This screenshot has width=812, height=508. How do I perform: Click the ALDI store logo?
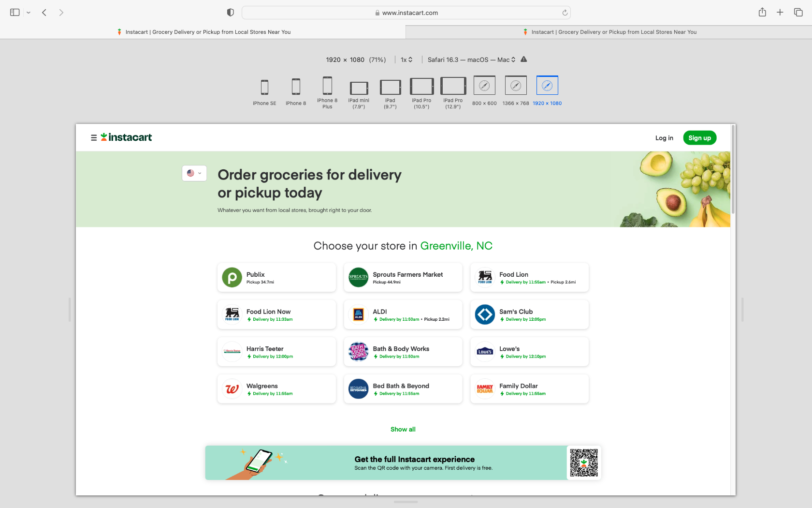click(359, 314)
